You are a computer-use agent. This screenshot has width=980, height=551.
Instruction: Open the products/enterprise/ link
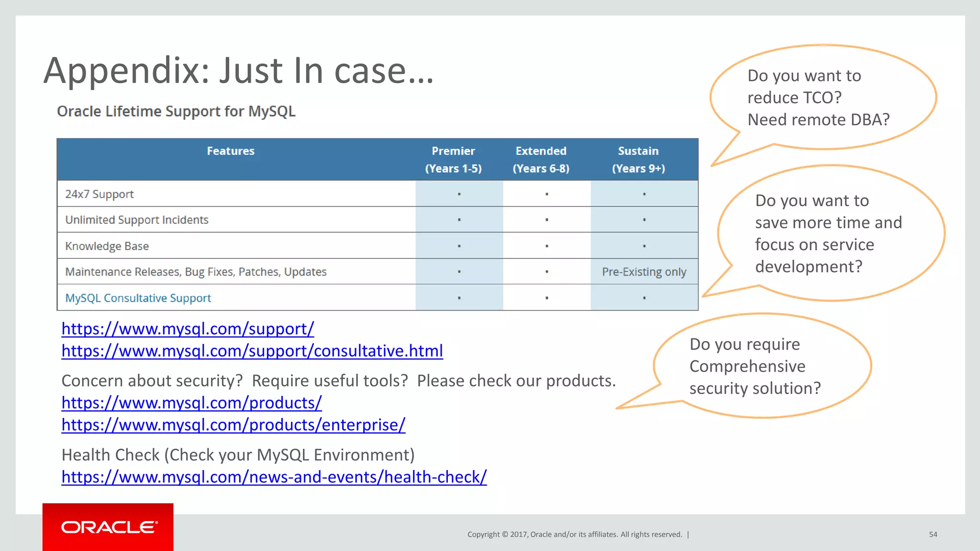pyautogui.click(x=233, y=425)
